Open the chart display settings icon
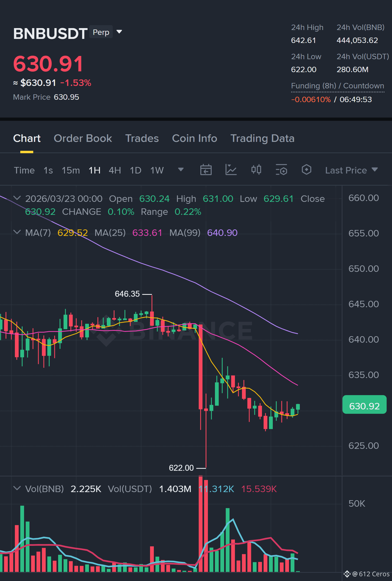This screenshot has width=392, height=581. coord(281,170)
